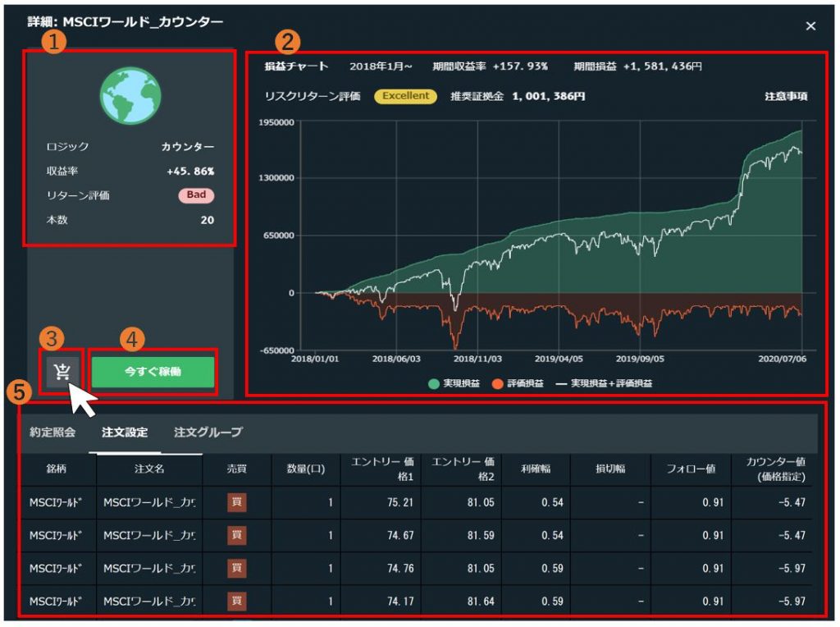This screenshot has height=627, width=840.
Task: Click the エントリー価格2 column header
Action: [463, 469]
